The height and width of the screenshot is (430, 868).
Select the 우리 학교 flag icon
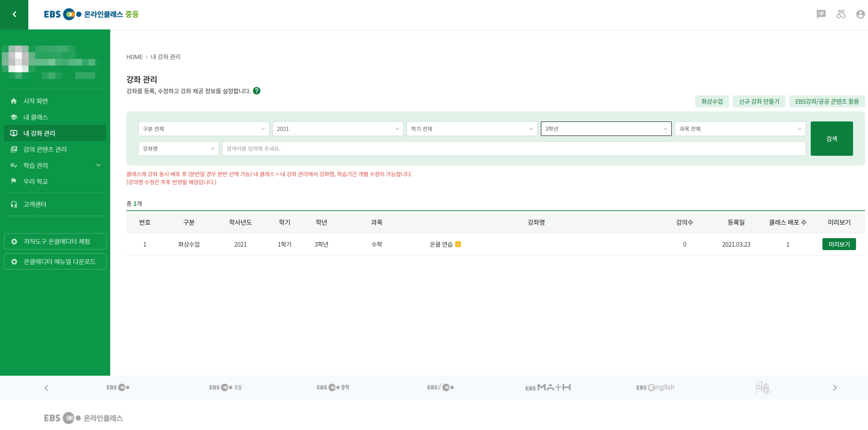[14, 181]
